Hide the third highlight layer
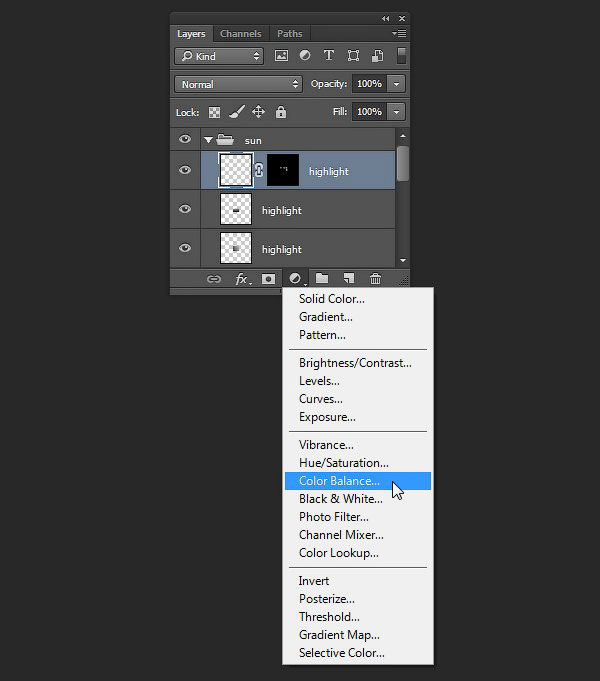Viewport: 600px width, 681px height. (185, 248)
